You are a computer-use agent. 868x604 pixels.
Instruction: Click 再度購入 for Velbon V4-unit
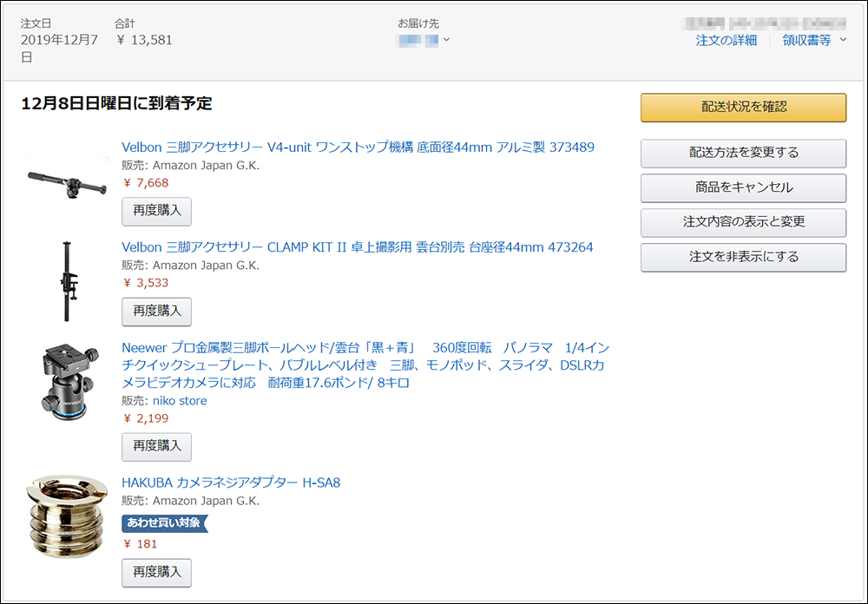coord(156,211)
